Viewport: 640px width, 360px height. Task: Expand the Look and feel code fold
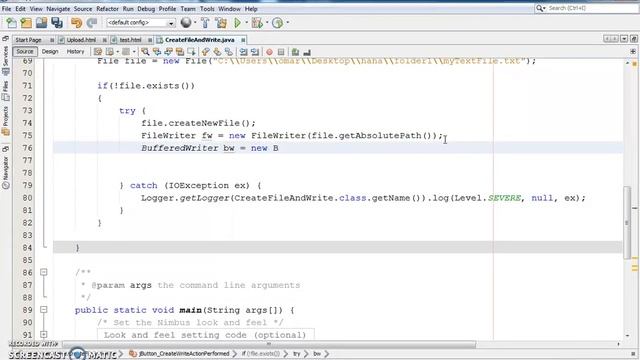click(44, 335)
